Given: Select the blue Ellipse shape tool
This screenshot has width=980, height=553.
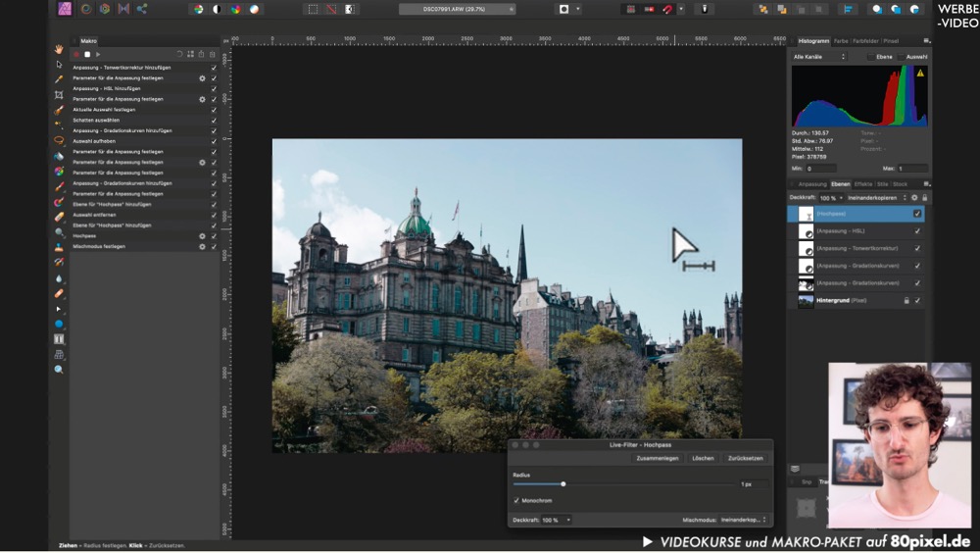Looking at the screenshot, I should click(59, 324).
